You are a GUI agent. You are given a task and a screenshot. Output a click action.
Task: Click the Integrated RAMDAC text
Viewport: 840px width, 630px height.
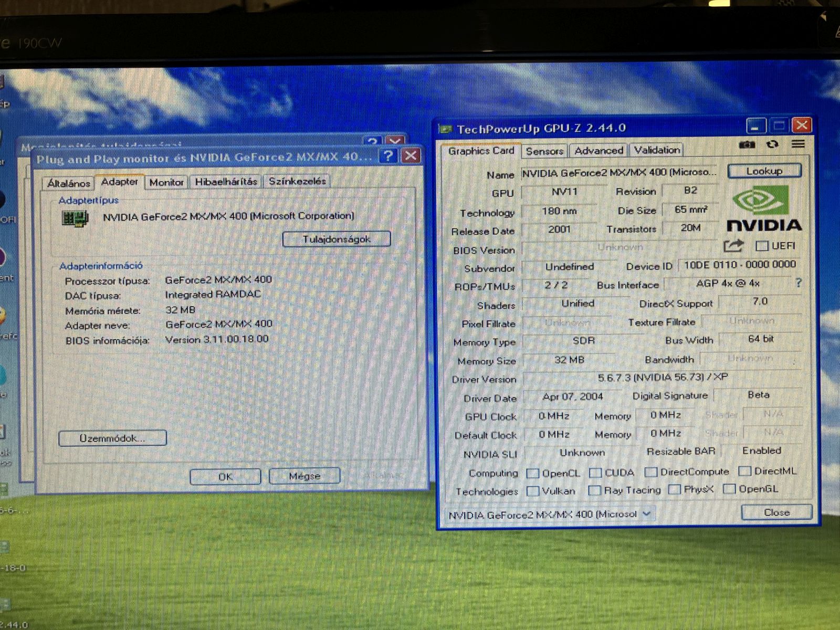(213, 295)
